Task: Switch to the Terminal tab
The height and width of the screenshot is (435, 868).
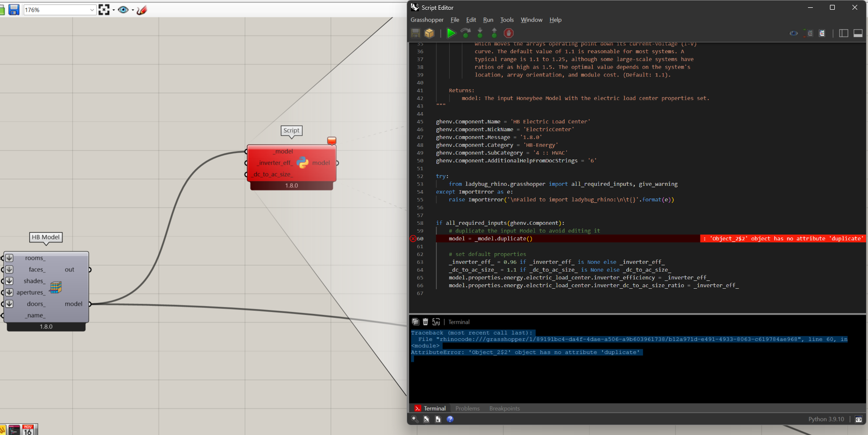Action: click(x=430, y=409)
